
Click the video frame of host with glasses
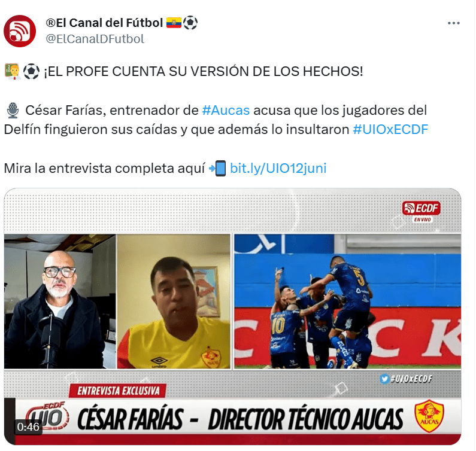60,301
